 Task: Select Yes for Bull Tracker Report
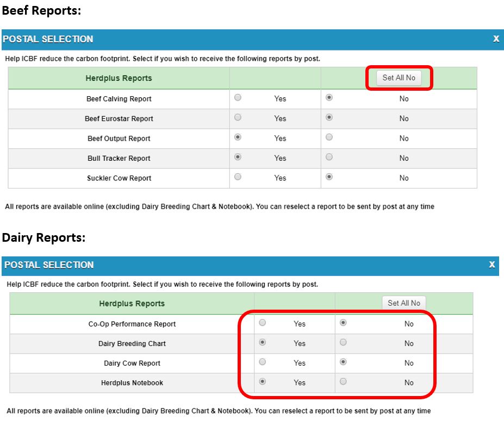238,157
